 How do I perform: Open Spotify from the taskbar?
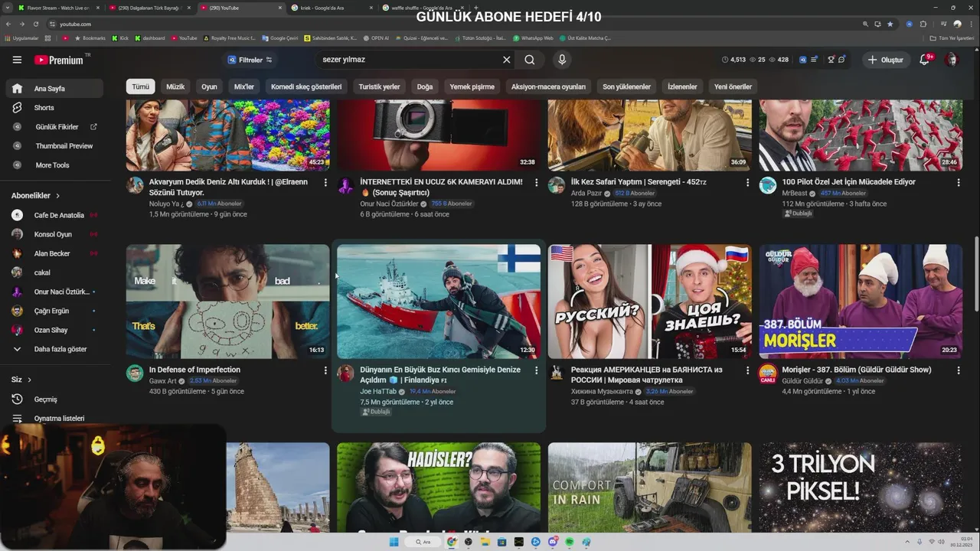[570, 542]
